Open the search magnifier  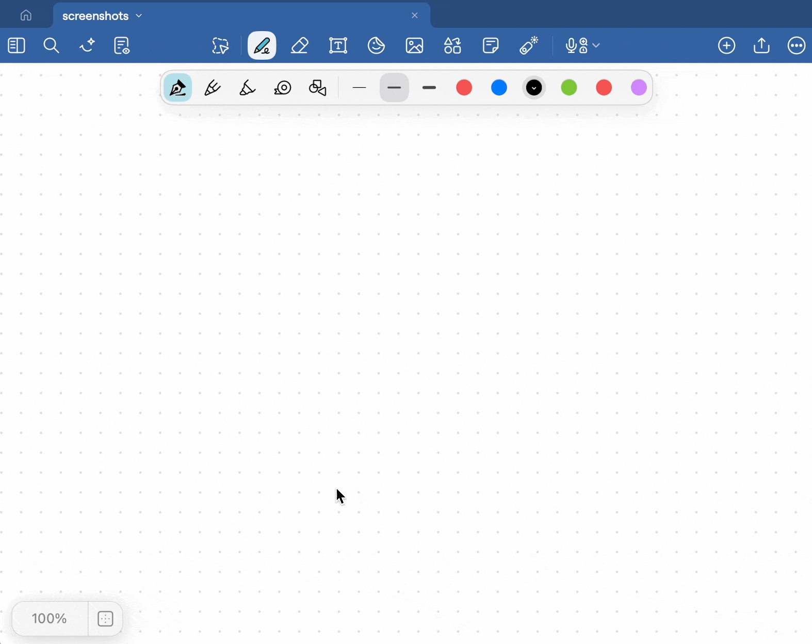51,45
